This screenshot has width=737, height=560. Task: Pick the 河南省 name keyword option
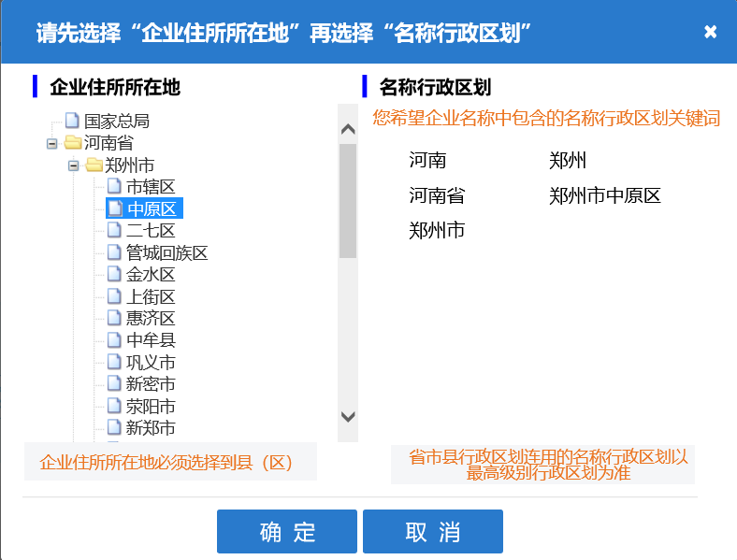coord(437,195)
